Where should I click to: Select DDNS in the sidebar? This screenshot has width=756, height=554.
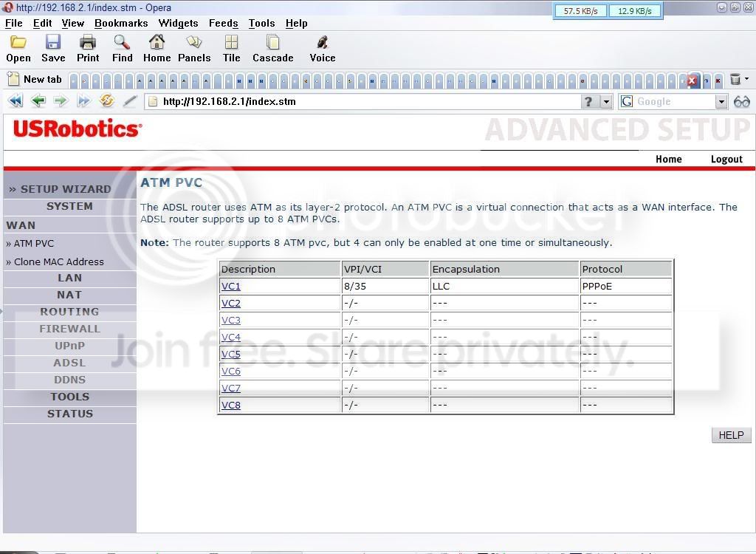click(69, 380)
